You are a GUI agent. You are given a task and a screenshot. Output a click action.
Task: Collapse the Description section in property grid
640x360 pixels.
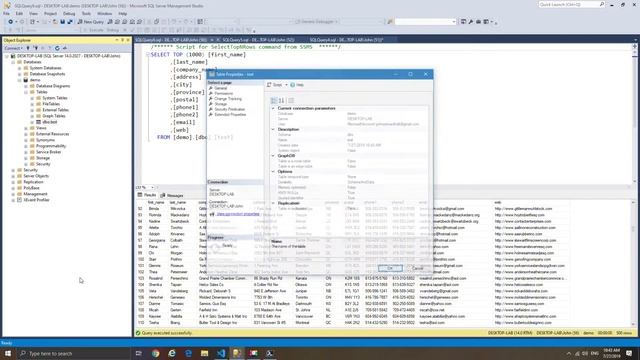pyautogui.click(x=273, y=129)
